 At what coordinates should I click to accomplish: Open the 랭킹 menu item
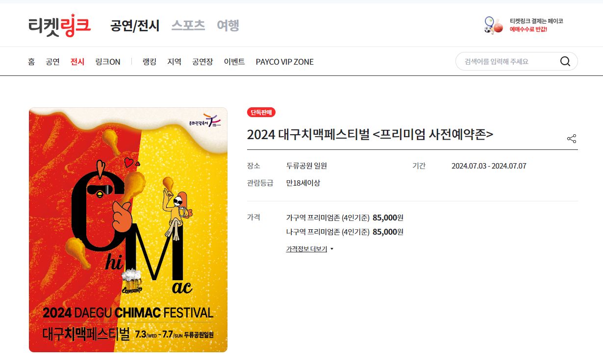tap(150, 62)
